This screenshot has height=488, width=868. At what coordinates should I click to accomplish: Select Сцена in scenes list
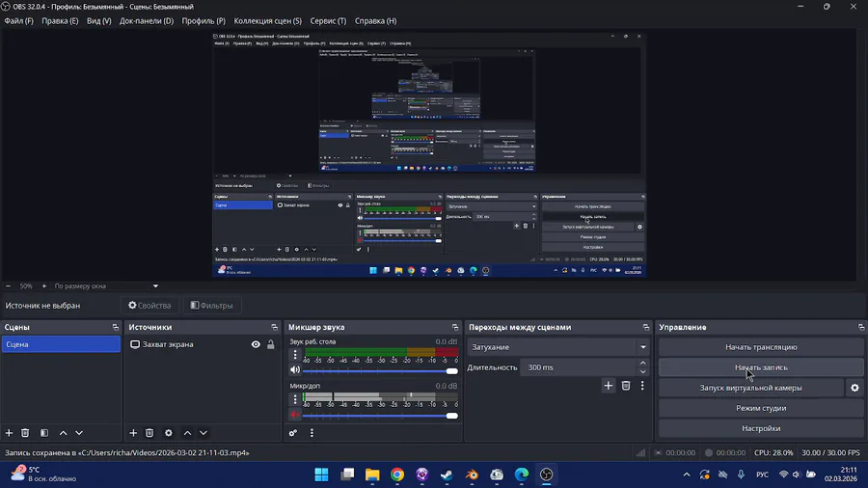click(61, 344)
